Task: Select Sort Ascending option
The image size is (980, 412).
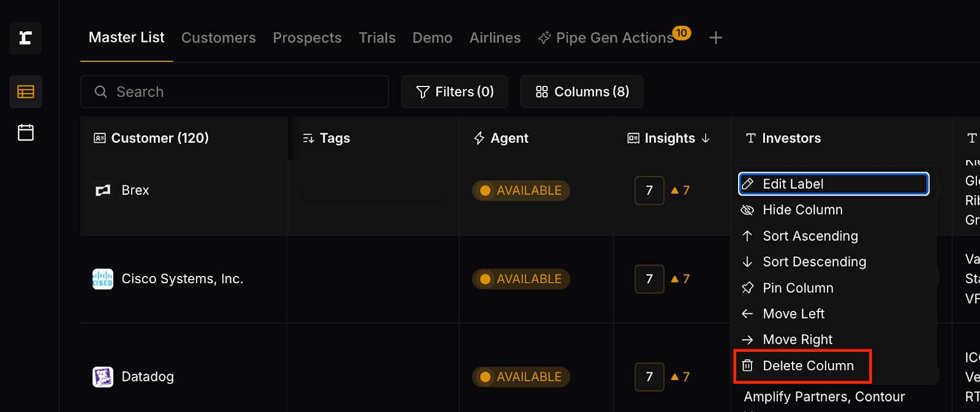Action: click(x=810, y=236)
